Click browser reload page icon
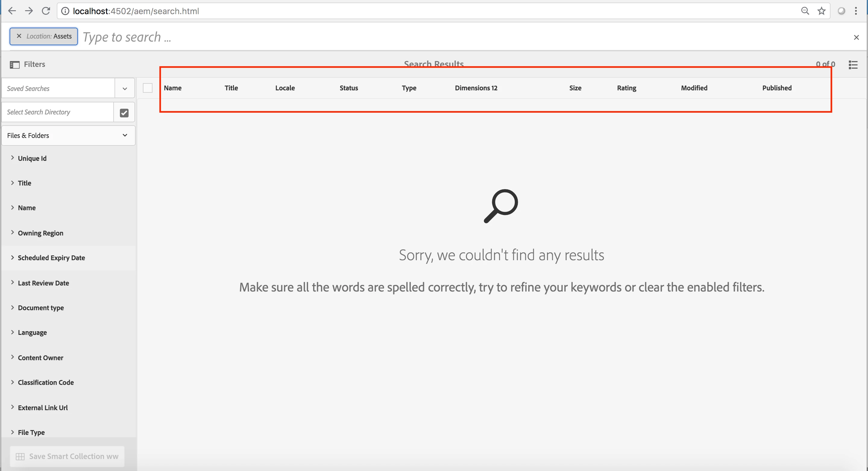This screenshot has height=471, width=868. (x=46, y=11)
